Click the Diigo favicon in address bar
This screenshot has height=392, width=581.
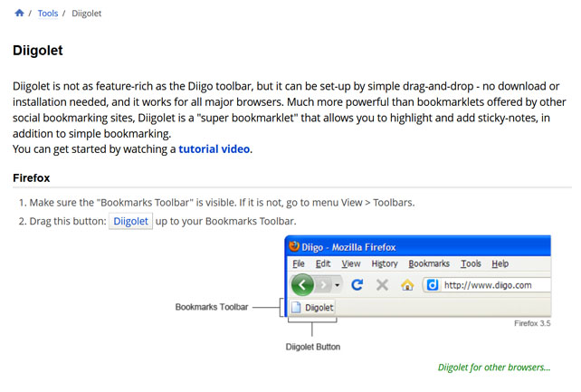click(x=432, y=285)
